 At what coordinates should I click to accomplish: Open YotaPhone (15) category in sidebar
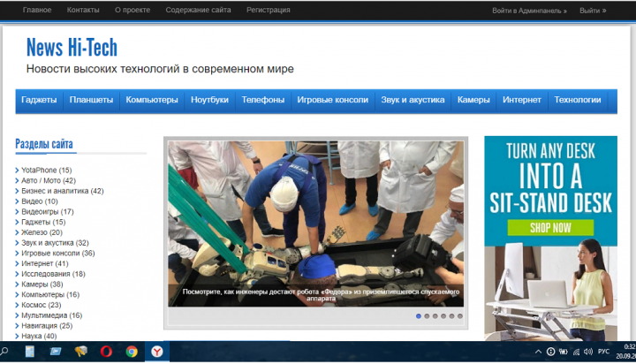point(46,170)
